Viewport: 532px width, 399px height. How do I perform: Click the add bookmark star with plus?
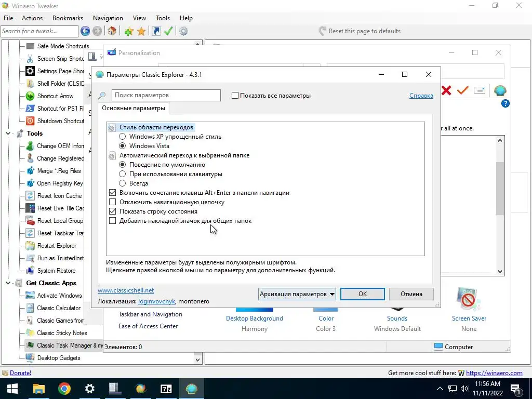pyautogui.click(x=129, y=32)
